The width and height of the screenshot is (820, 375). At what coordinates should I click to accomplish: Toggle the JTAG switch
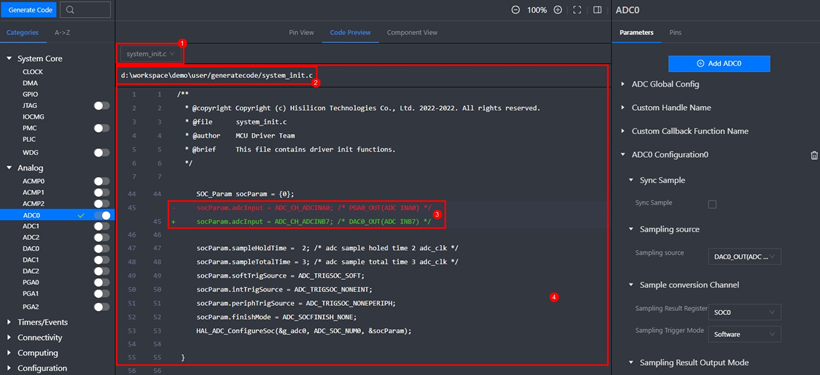point(102,106)
